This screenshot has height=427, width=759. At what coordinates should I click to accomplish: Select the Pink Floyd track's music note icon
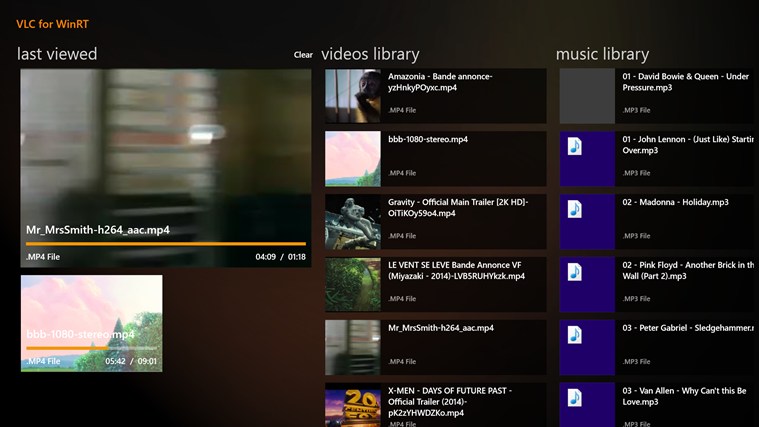[575, 272]
